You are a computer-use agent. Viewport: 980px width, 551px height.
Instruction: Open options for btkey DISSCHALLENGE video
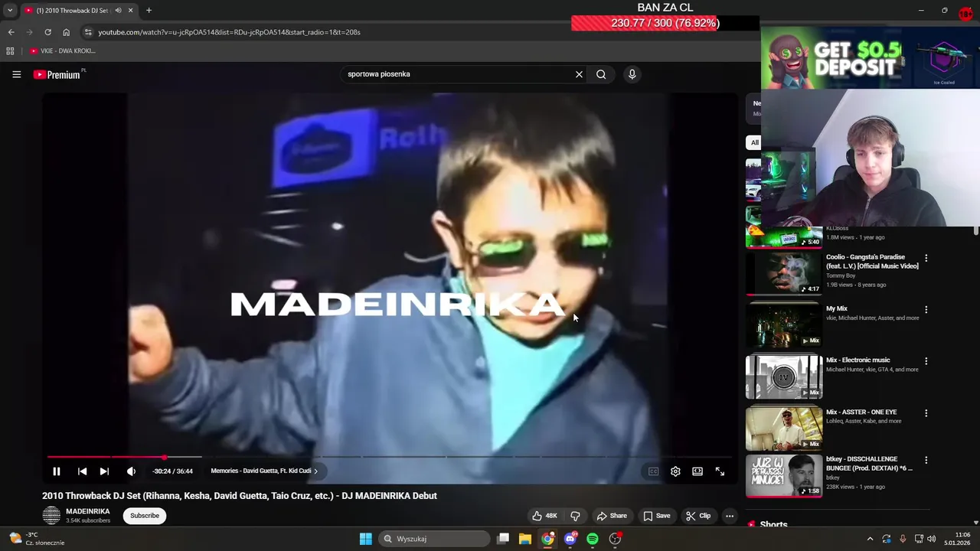point(926,461)
